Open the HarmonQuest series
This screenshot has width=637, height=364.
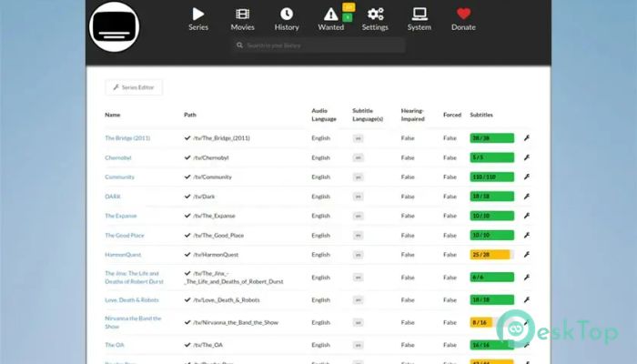click(123, 255)
